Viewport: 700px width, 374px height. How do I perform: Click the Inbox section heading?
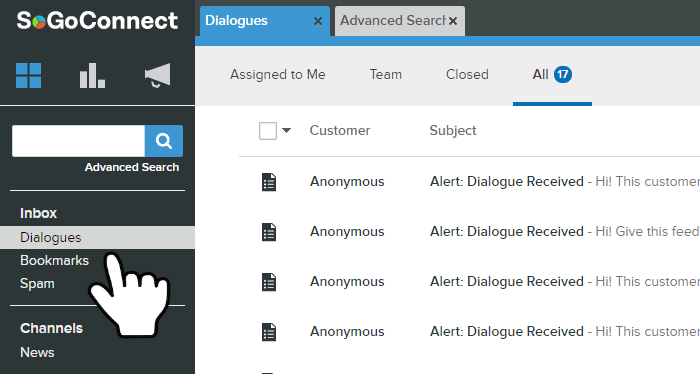[38, 213]
